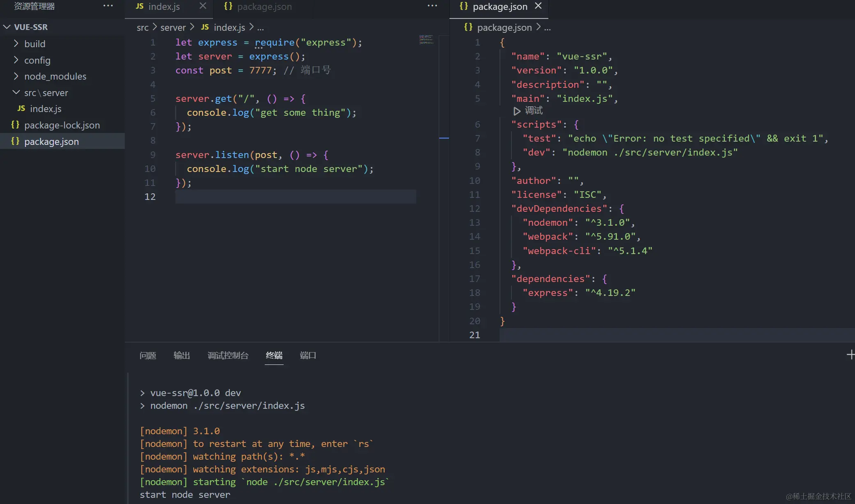855x504 pixels.
Task: Open left editor group more actions menu
Action: click(432, 6)
